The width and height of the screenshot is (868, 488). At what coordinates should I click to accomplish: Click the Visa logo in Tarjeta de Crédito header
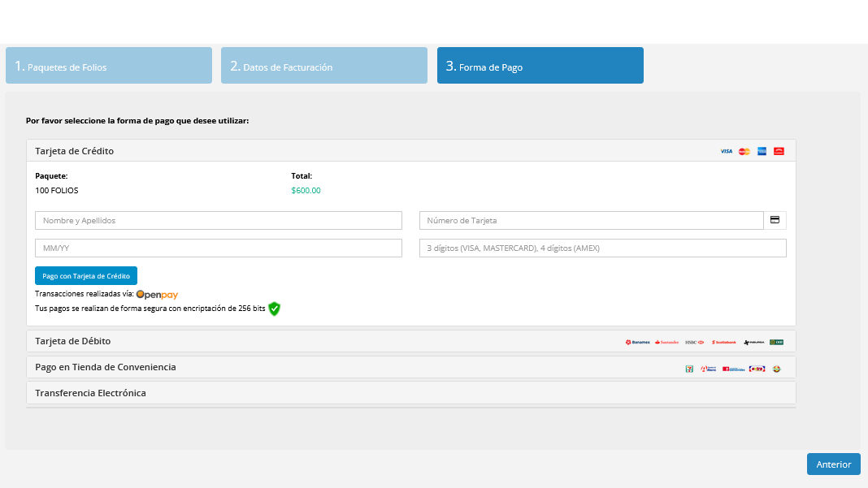[726, 151]
